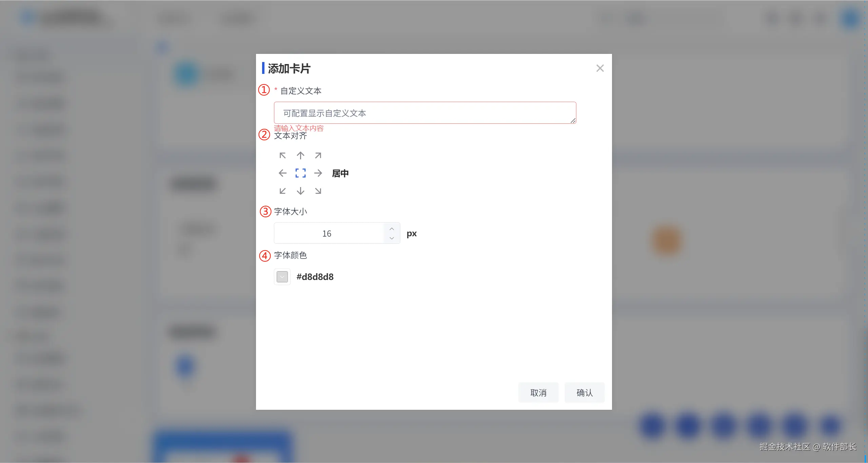Screen dimensions: 868x463
Task: Close the 添加卡片 dialog
Action: pos(600,68)
